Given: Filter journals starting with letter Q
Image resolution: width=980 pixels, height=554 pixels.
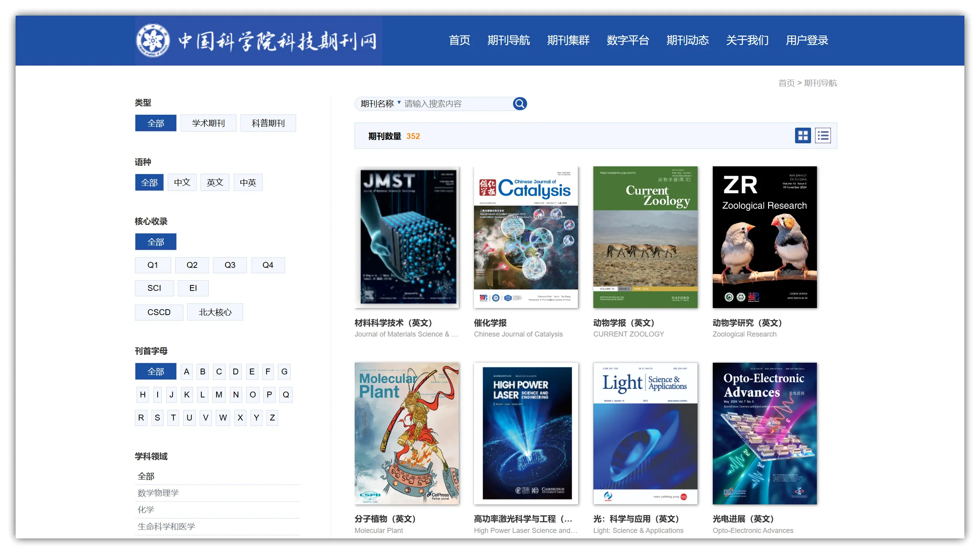Looking at the screenshot, I should (x=286, y=395).
